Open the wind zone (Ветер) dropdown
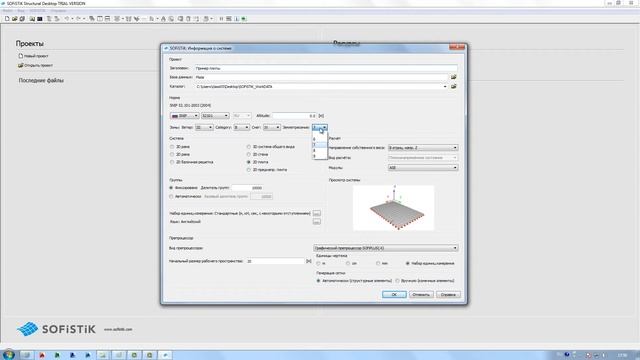Screen dimensions: 640x360 click(204, 128)
